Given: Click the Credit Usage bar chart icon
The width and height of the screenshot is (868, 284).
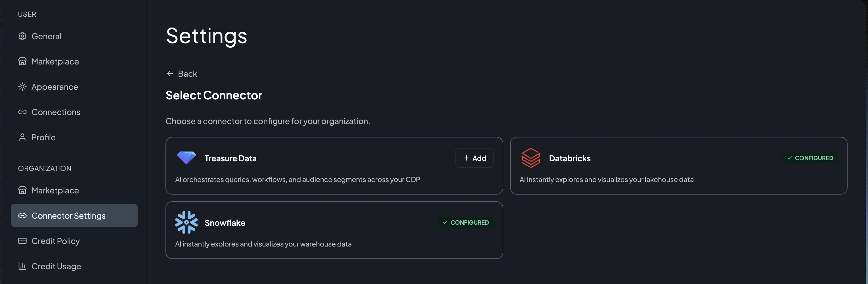Looking at the screenshot, I should 22,266.
